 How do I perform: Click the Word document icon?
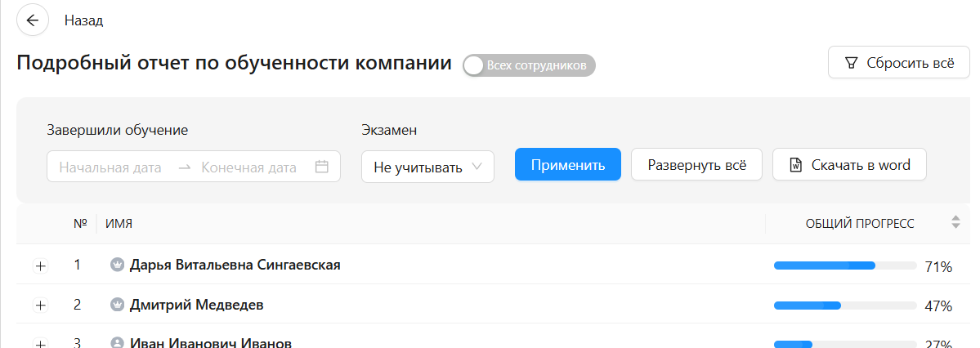pyautogui.click(x=795, y=165)
